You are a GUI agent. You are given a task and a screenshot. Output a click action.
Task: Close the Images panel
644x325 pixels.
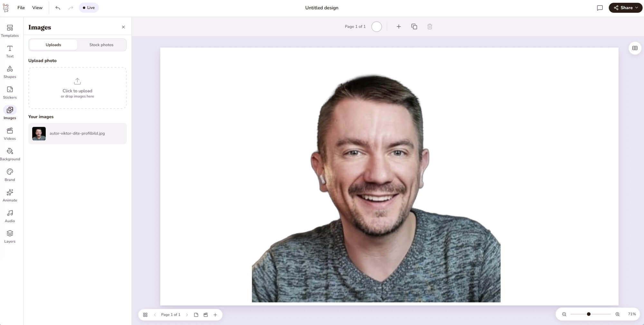click(x=123, y=27)
